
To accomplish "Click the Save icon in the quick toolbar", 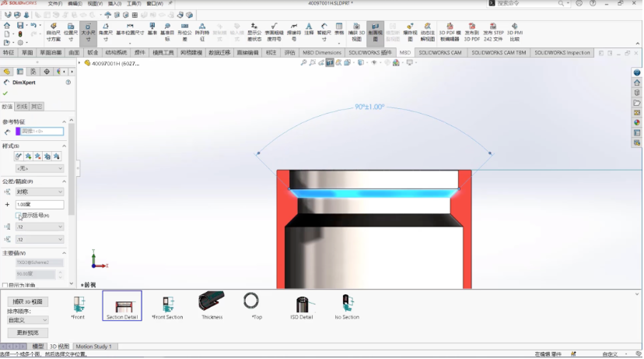I will 19,26.
